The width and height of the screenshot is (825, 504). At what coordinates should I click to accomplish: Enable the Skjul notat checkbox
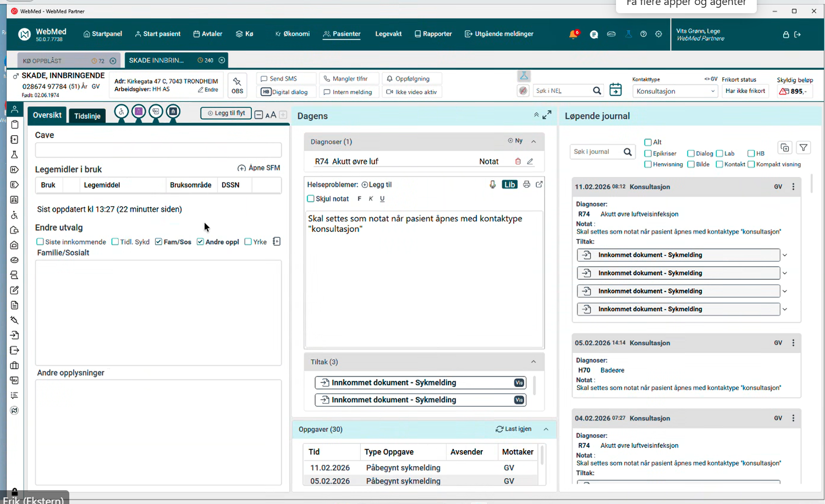[x=310, y=198]
